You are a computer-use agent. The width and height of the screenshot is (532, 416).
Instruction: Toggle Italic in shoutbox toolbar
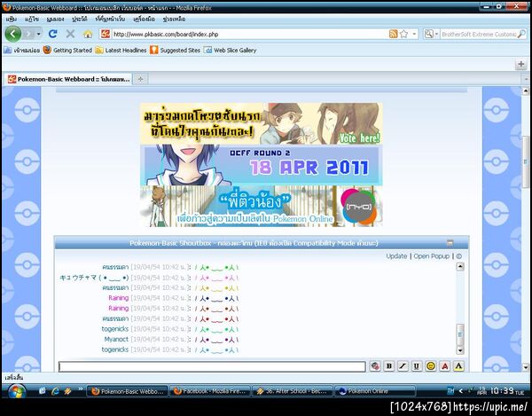pyautogui.click(x=403, y=366)
